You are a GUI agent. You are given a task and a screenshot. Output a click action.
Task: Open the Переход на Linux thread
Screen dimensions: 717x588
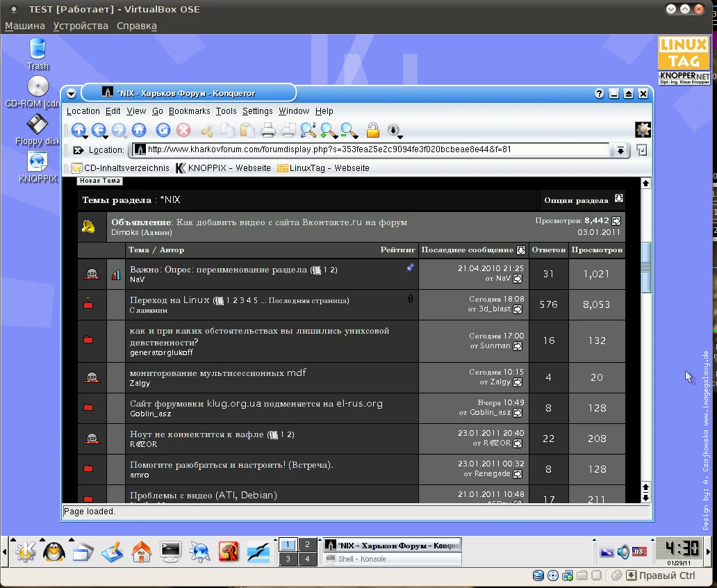point(170,300)
